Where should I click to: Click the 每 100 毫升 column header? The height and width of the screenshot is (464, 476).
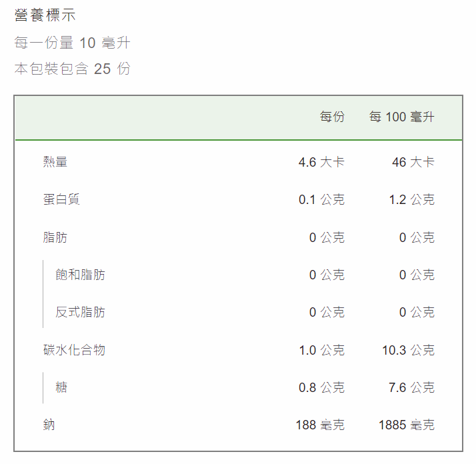click(401, 117)
